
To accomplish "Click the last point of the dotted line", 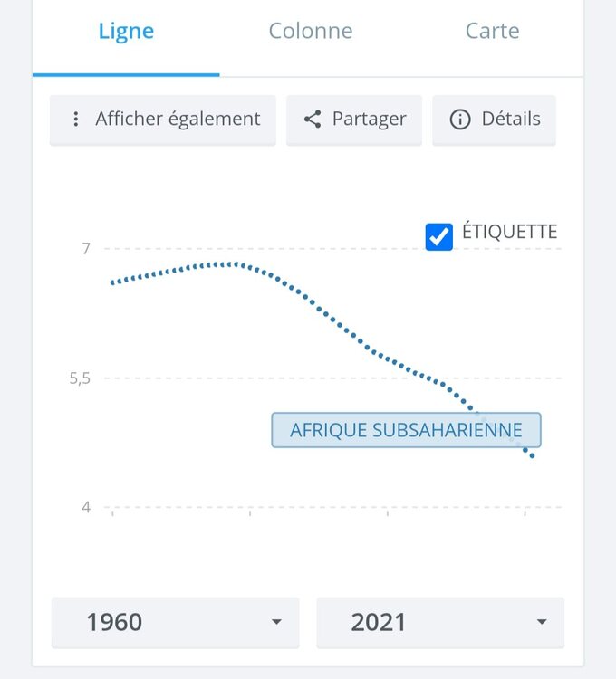I will [532, 455].
